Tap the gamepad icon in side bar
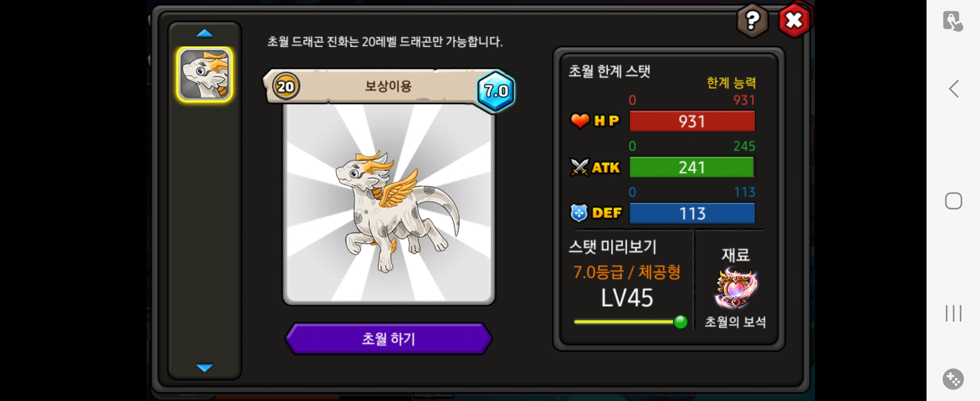This screenshot has width=980, height=401. [953, 379]
